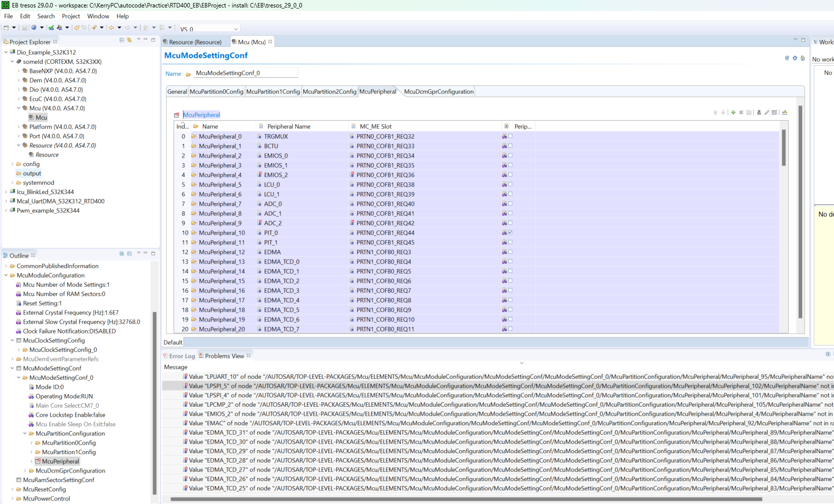
Task: Move selected peripheral row up
Action: (715, 113)
